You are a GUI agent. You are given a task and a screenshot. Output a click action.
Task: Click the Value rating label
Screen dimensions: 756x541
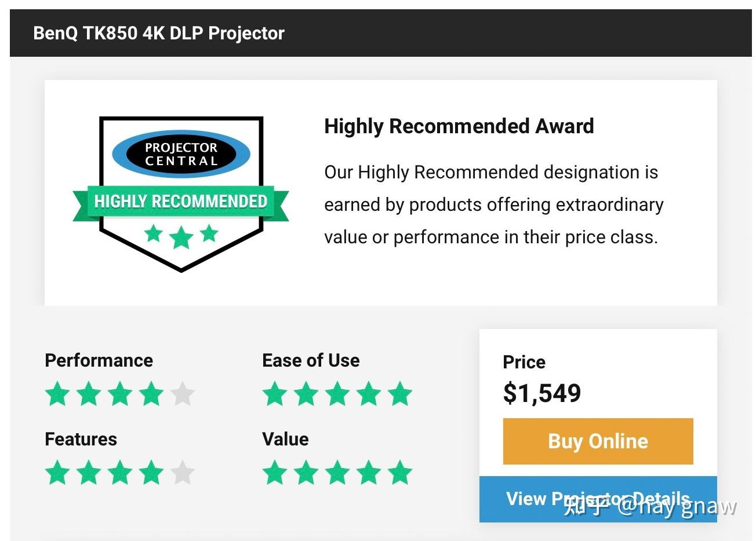click(285, 439)
